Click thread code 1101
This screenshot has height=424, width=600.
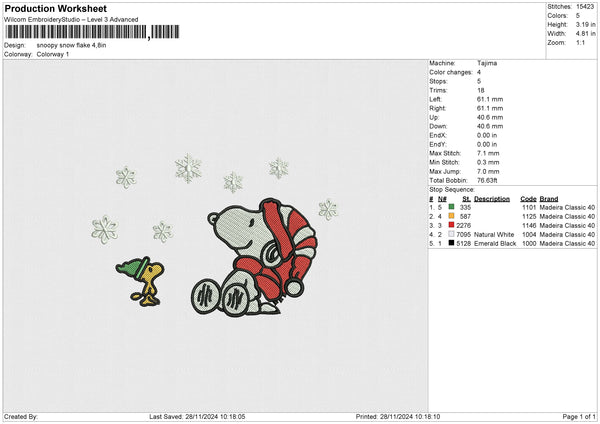point(529,207)
